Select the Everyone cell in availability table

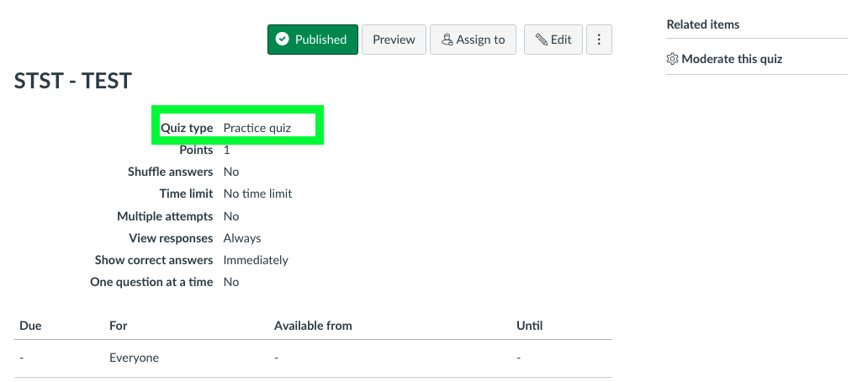tap(134, 358)
